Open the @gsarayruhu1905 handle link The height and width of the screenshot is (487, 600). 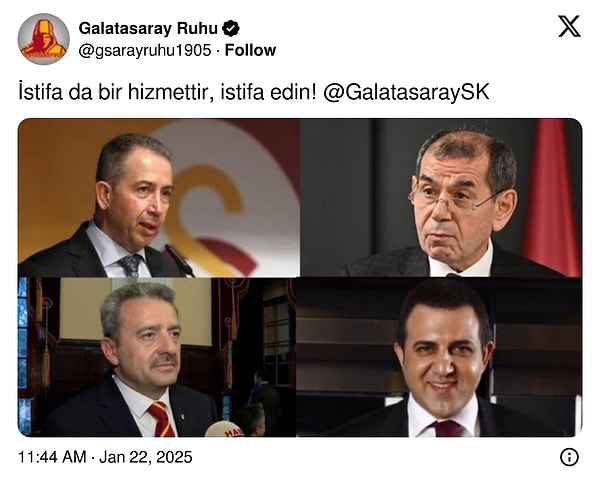pyautogui.click(x=145, y=50)
